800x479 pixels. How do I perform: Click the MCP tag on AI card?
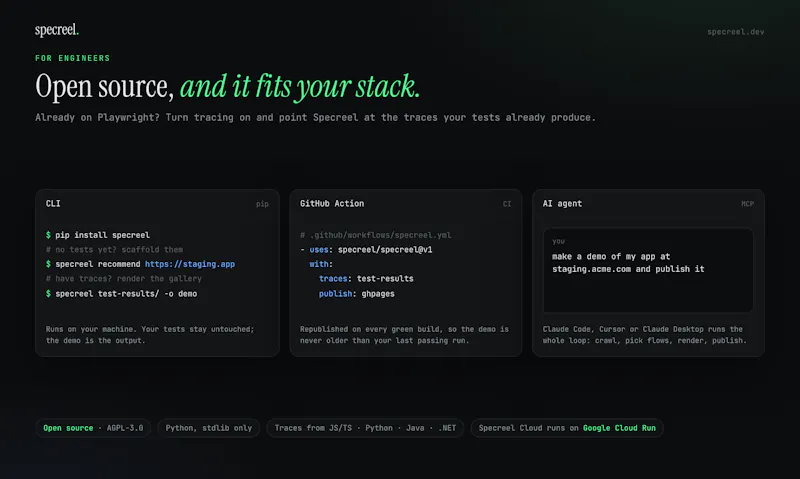tap(747, 204)
